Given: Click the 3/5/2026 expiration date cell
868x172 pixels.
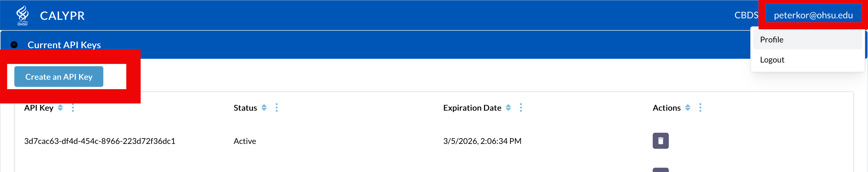Looking at the screenshot, I should [x=482, y=141].
